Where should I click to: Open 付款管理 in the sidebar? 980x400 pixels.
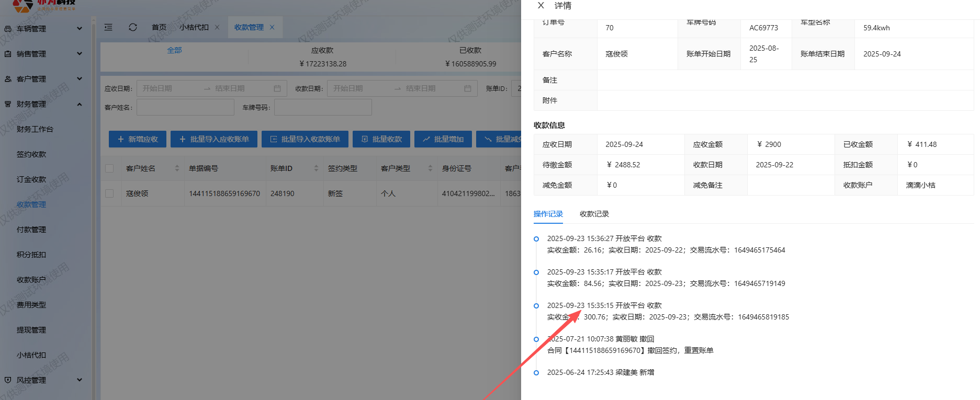pyautogui.click(x=31, y=230)
